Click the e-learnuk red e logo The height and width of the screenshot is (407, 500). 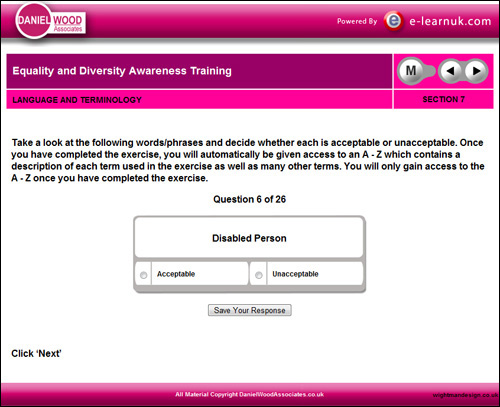point(394,21)
